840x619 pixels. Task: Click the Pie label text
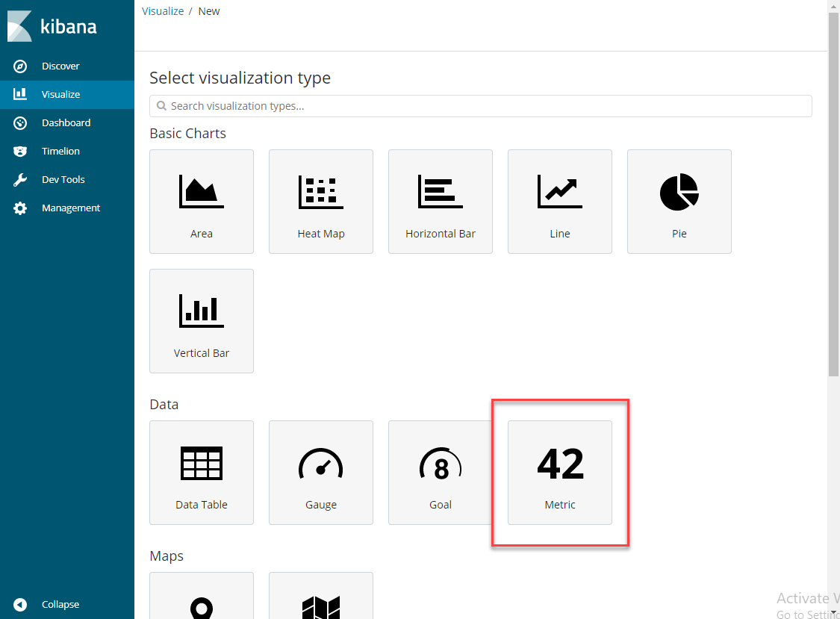679,234
